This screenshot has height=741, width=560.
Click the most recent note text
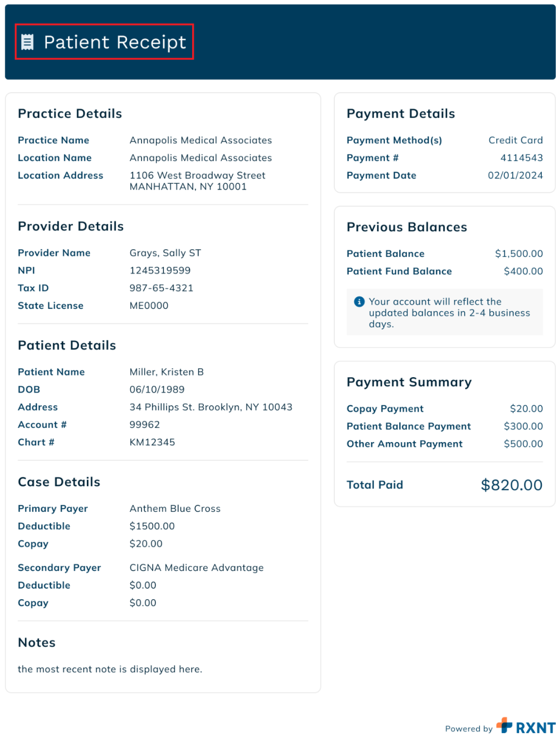tap(110, 669)
